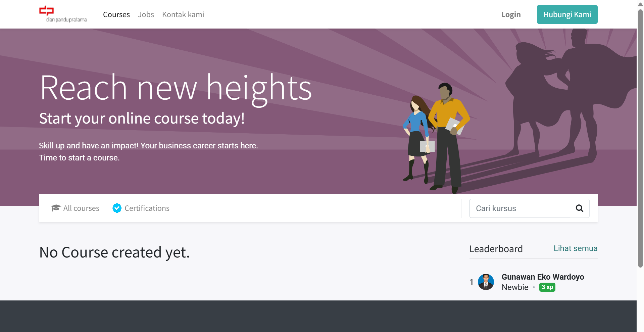
Task: Open Lihat semua in the Leaderboard
Action: pyautogui.click(x=575, y=248)
